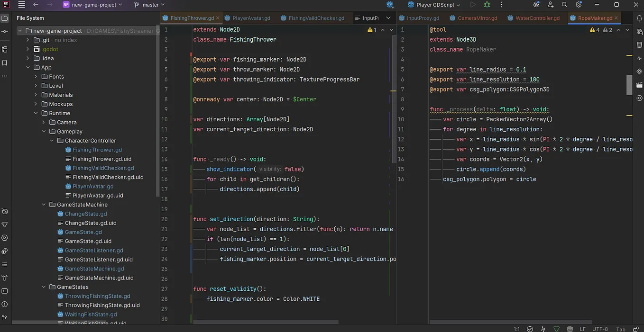The image size is (644, 332).
Task: Open the master branch dropdown
Action: point(149,5)
